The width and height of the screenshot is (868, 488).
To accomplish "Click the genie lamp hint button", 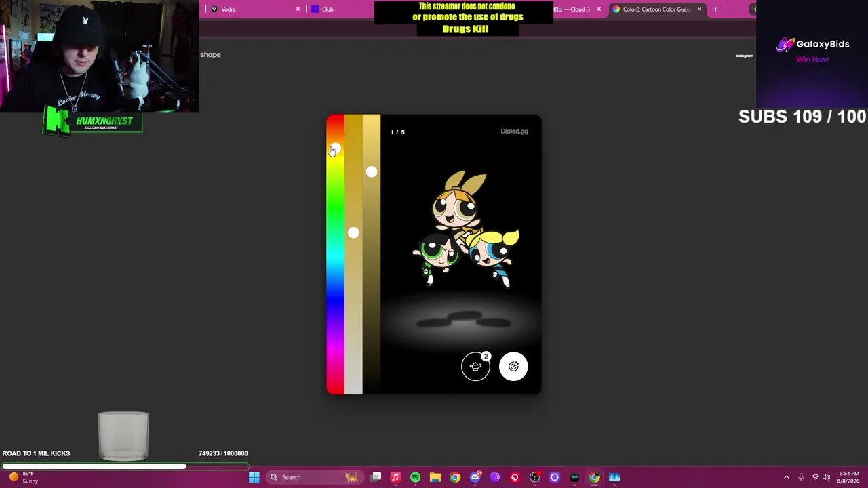I will pos(475,367).
